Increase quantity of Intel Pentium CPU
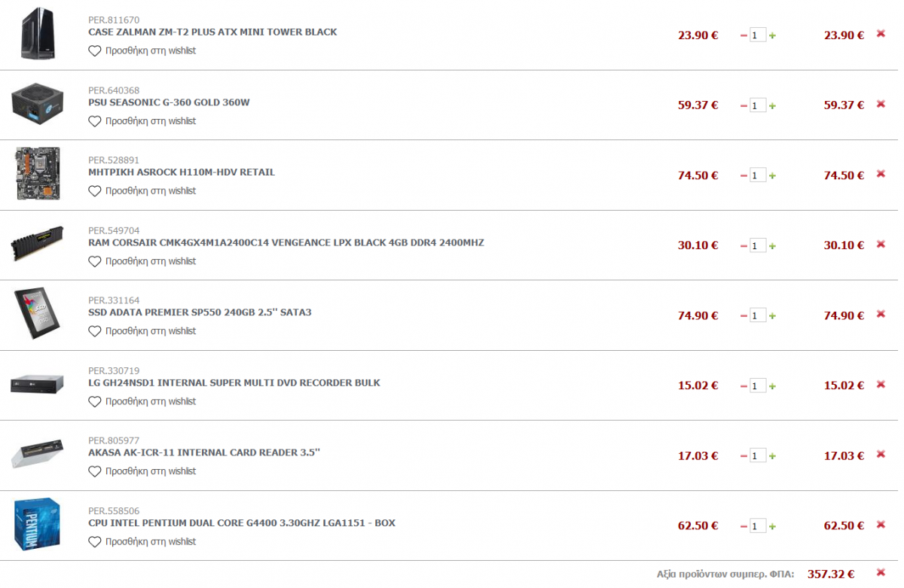This screenshot has width=904, height=588. pyautogui.click(x=773, y=526)
